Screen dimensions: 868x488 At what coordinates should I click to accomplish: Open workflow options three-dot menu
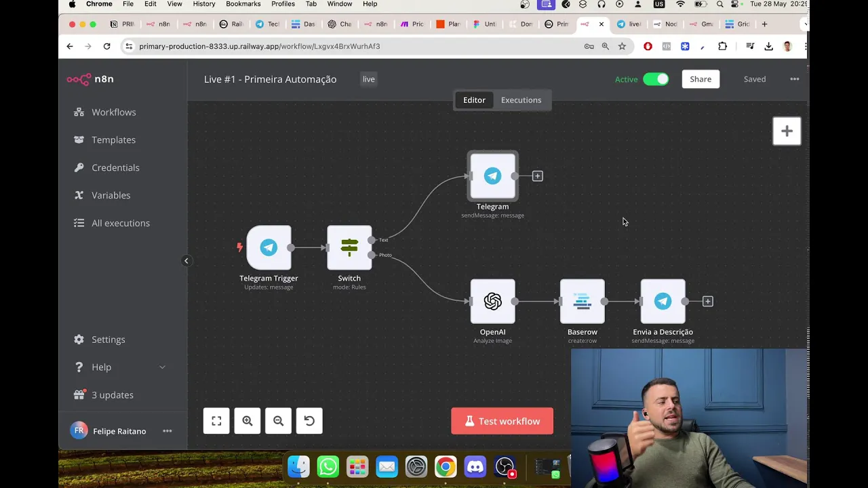(794, 79)
